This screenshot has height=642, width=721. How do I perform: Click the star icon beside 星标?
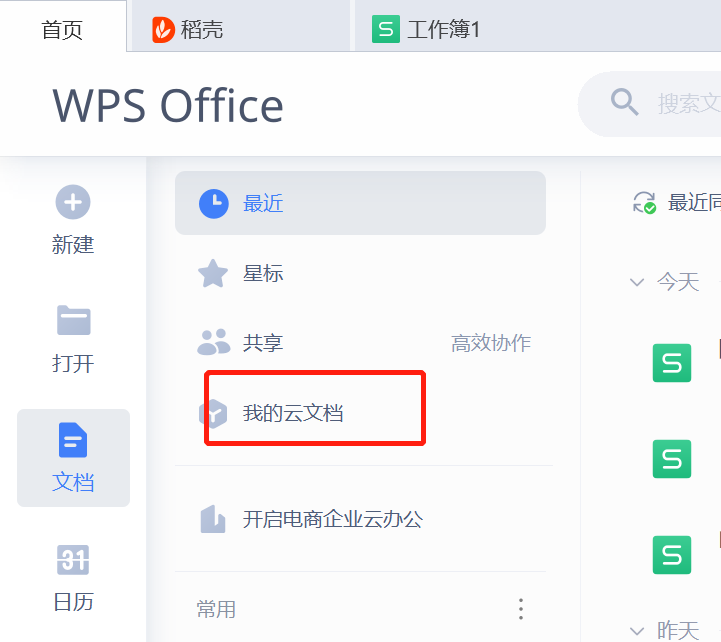[x=213, y=273]
